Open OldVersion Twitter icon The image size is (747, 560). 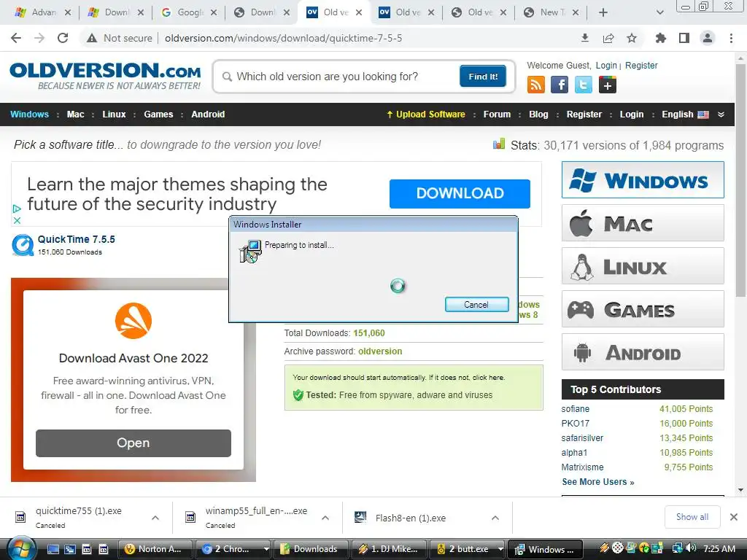(584, 85)
